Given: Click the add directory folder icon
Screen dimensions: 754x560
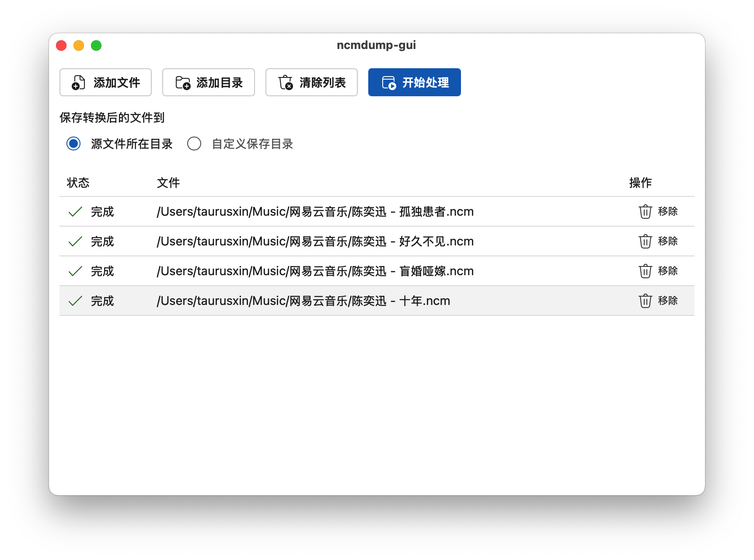Looking at the screenshot, I should 183,83.
